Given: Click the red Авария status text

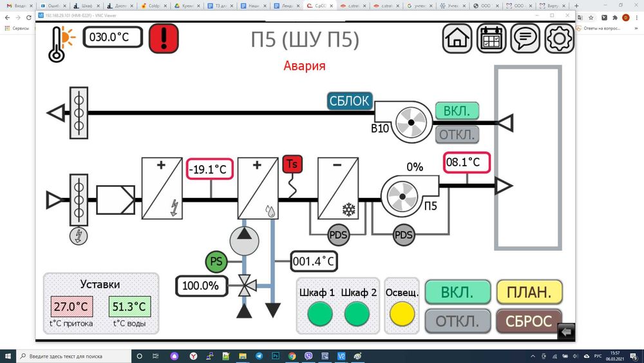Looking at the screenshot, I should 305,66.
